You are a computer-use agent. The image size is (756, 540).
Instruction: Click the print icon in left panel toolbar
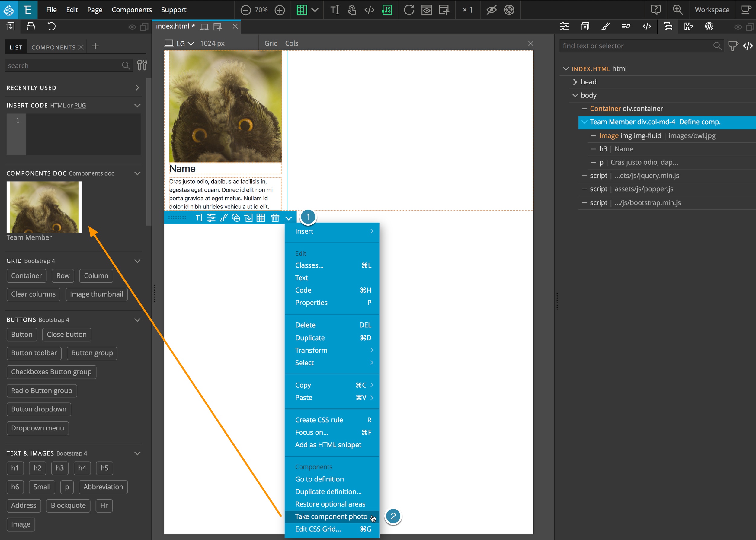pos(30,26)
